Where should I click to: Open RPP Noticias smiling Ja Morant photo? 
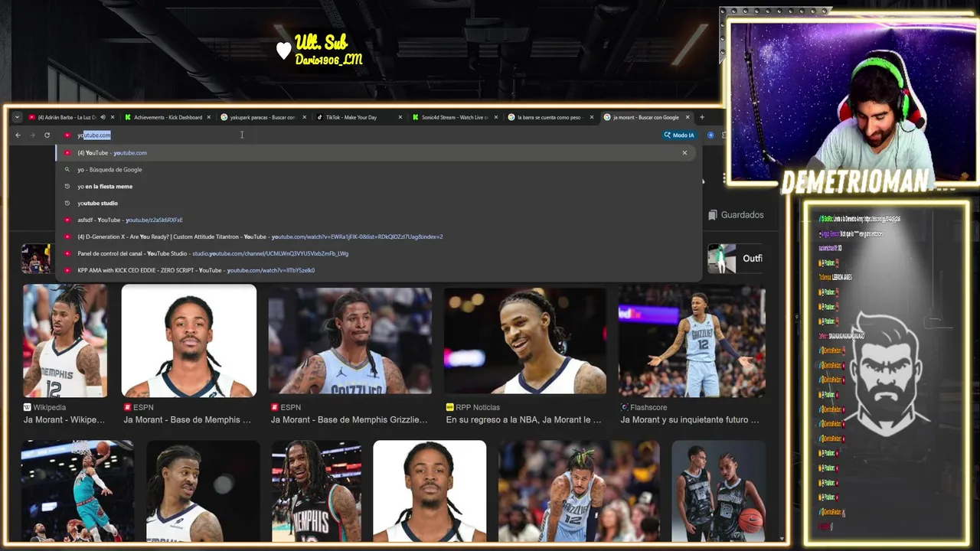click(525, 341)
